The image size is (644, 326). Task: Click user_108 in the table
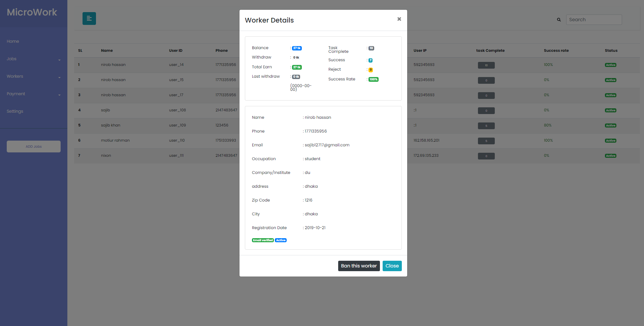click(x=178, y=110)
